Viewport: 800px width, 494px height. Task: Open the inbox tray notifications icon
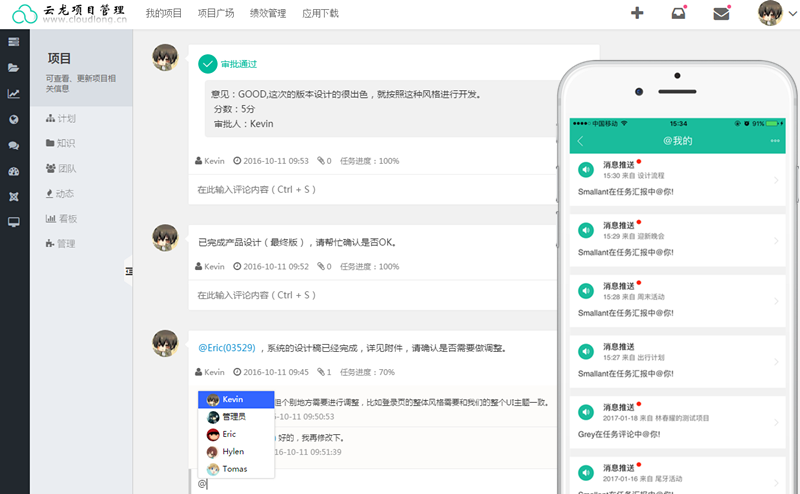678,13
